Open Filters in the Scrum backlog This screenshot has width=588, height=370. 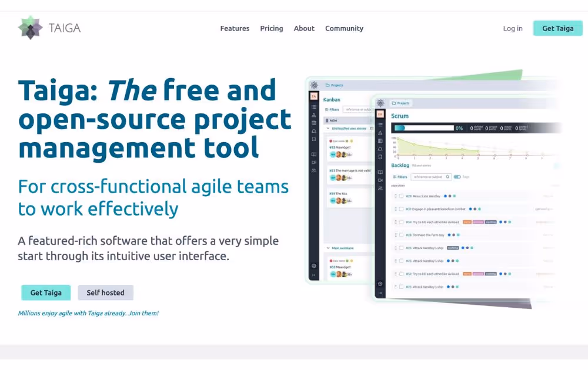point(400,177)
